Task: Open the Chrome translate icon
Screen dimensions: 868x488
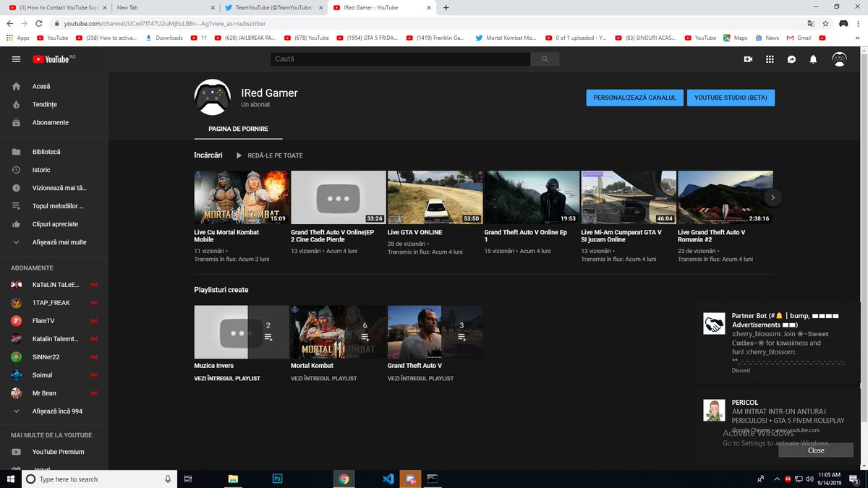Action: [x=811, y=23]
